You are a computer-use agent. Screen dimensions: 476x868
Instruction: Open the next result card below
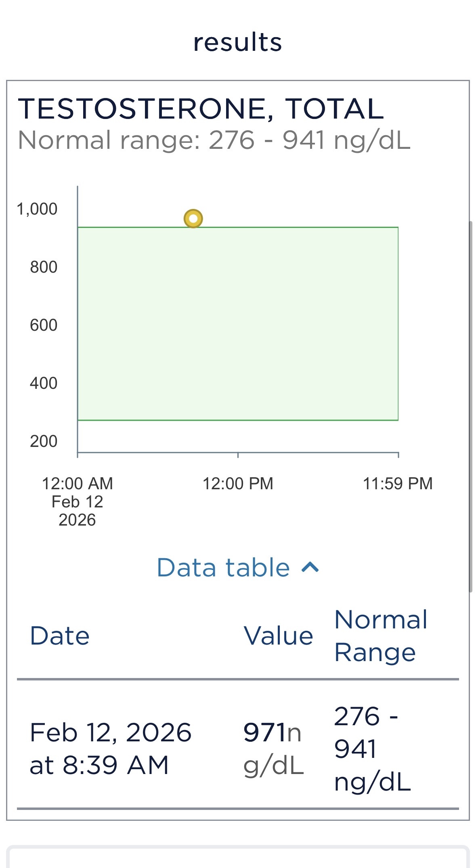238,857
